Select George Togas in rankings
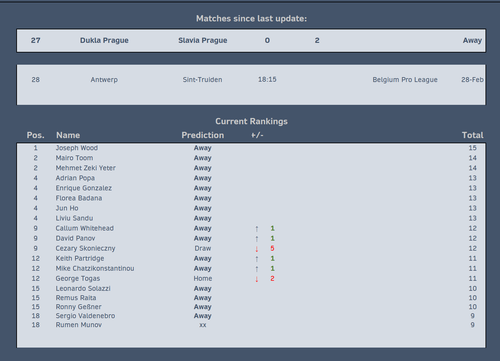This screenshot has width=500, height=361. click(x=78, y=278)
